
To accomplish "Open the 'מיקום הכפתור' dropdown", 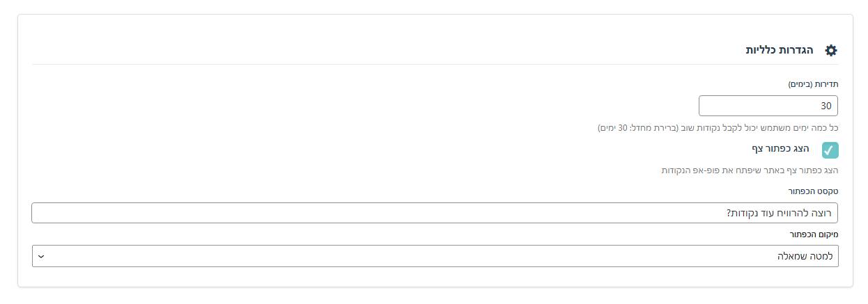I will [x=435, y=256].
